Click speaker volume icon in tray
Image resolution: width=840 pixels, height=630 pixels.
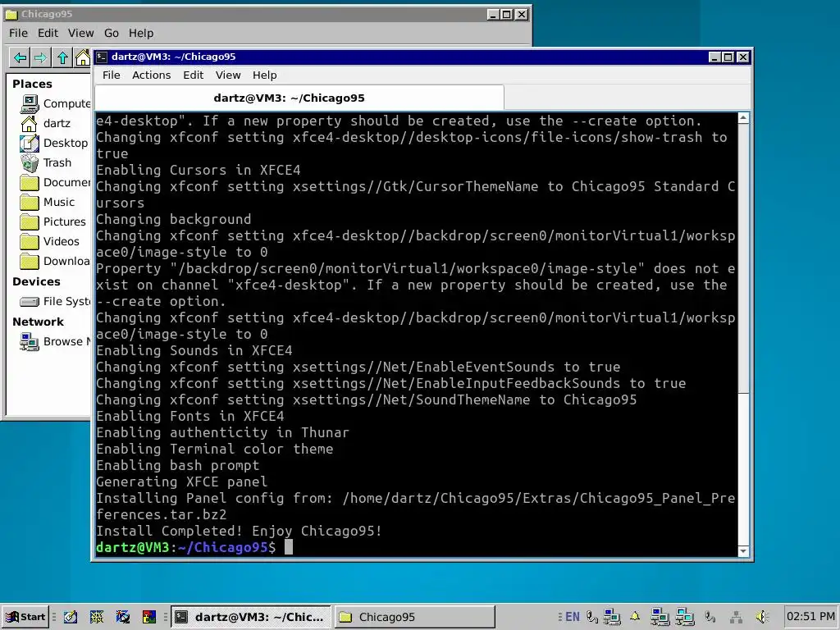[762, 617]
